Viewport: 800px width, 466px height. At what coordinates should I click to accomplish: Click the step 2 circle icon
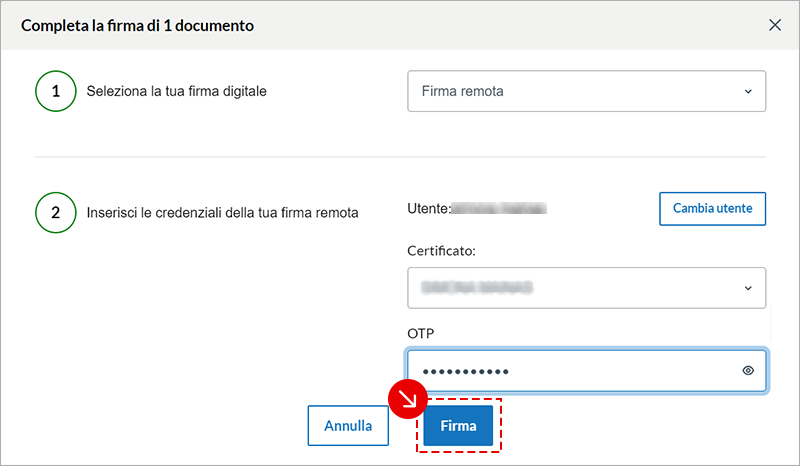[x=56, y=212]
